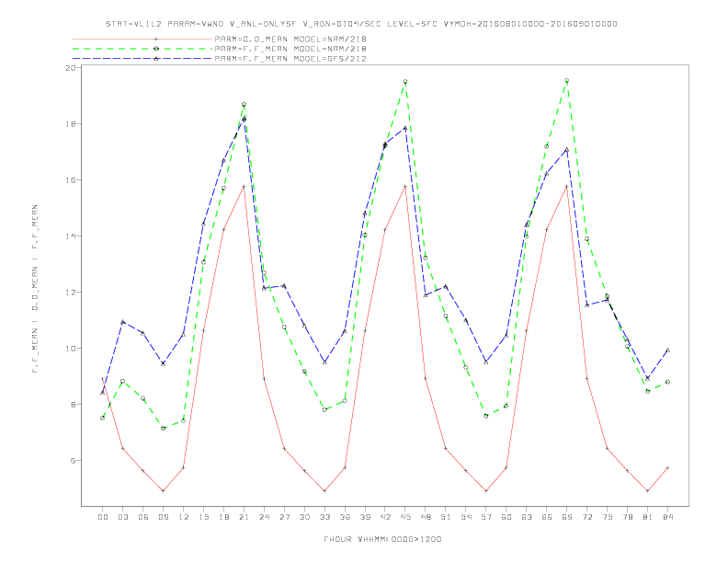Screen dimensions: 728x563
Task: Click x-axis forecast hour tick 24
Action: (264, 517)
